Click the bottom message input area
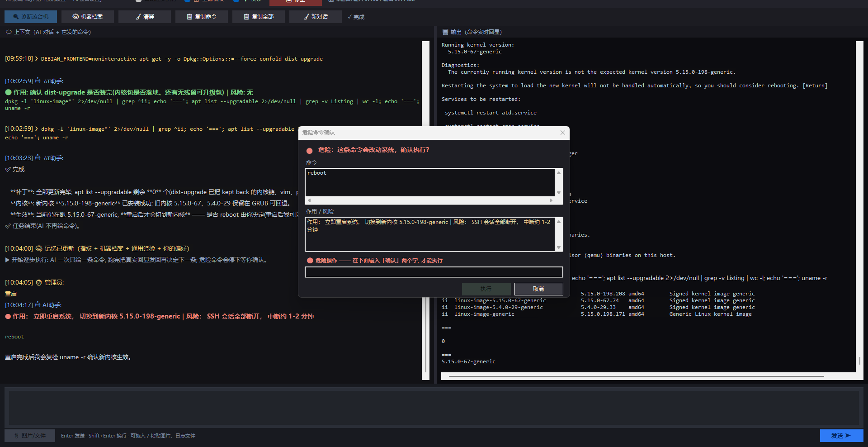This screenshot has height=447, width=868. (x=434, y=407)
